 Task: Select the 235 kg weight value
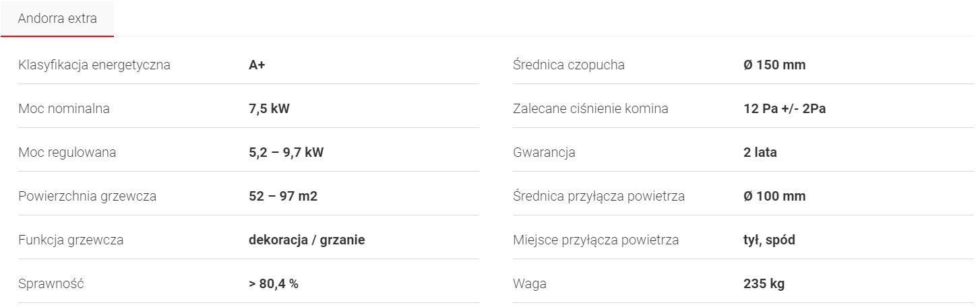point(764,283)
